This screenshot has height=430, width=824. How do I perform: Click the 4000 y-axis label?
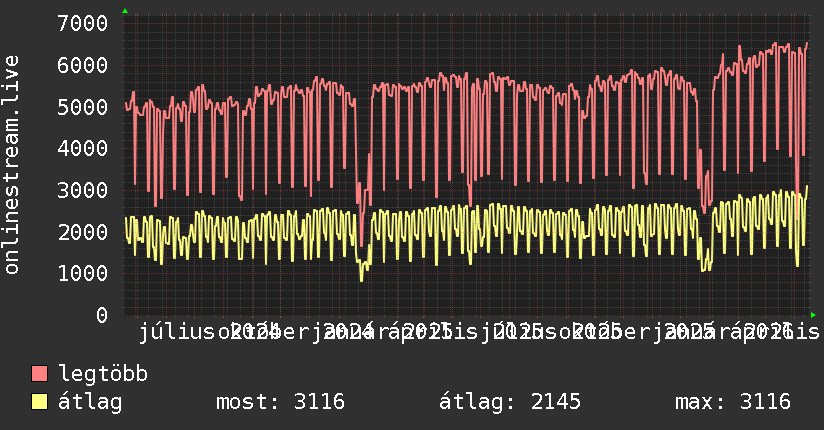pos(83,148)
